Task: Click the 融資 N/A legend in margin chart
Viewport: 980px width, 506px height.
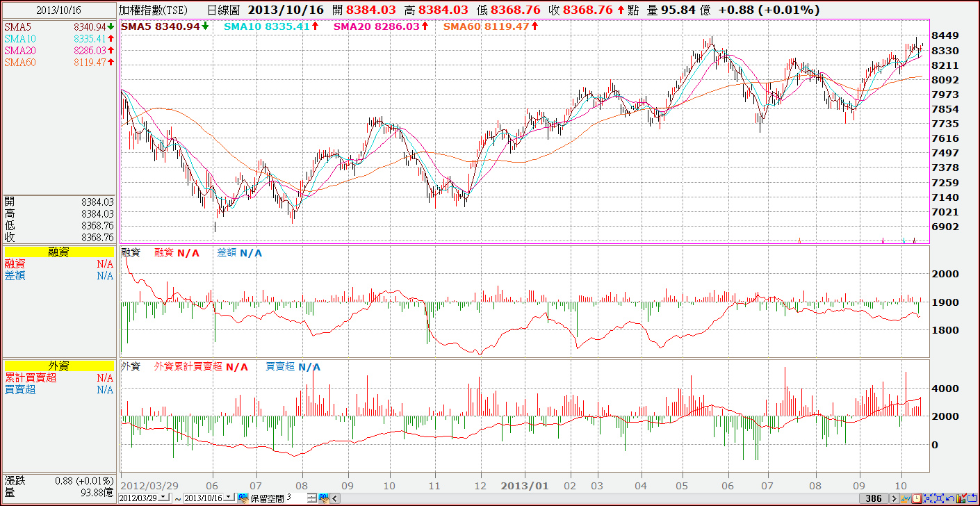Action: tap(177, 253)
